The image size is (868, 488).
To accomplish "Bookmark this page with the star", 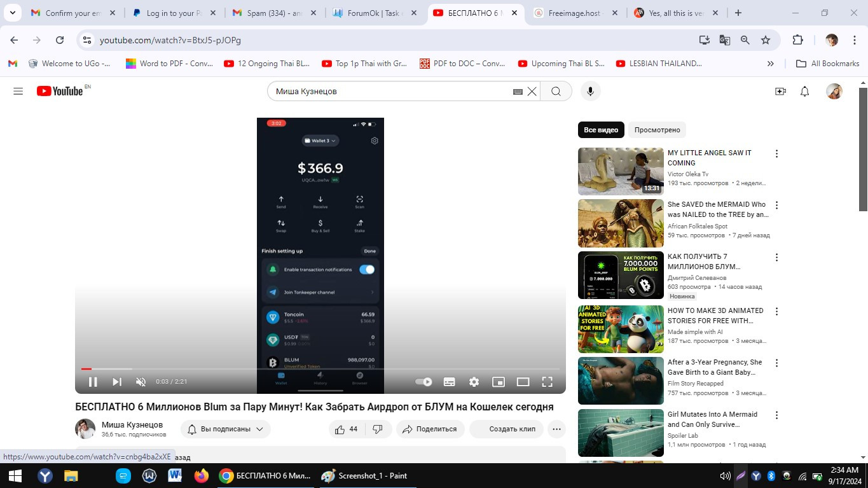I will click(766, 40).
